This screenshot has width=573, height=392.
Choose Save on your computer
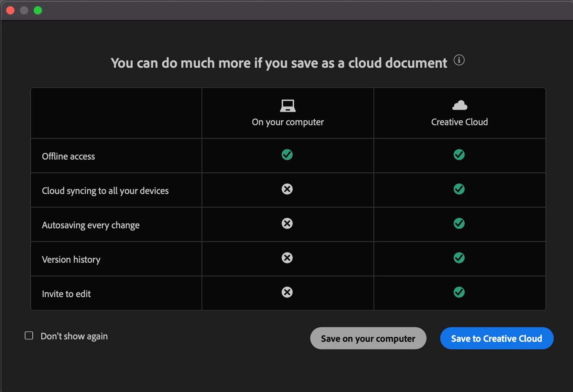(368, 338)
